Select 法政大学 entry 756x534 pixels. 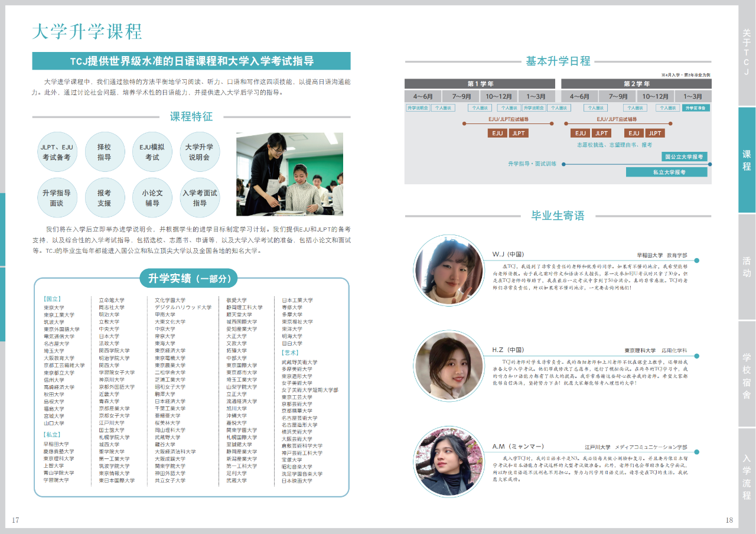pyautogui.click(x=109, y=344)
